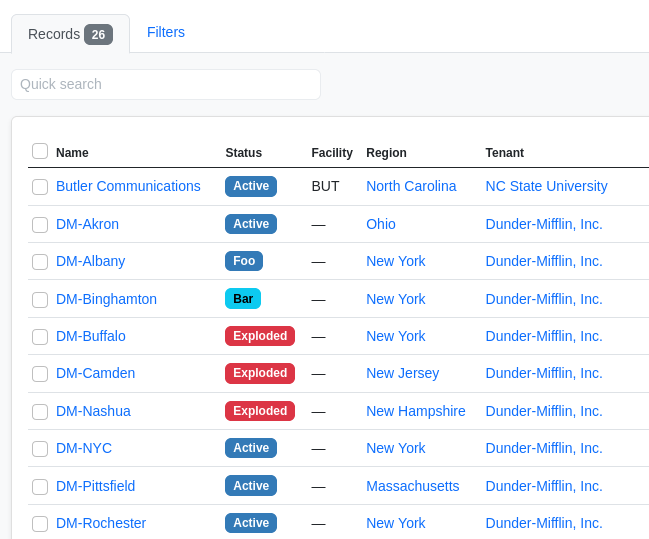Click New York region in DM-NYC row
This screenshot has width=649, height=539.
396,448
